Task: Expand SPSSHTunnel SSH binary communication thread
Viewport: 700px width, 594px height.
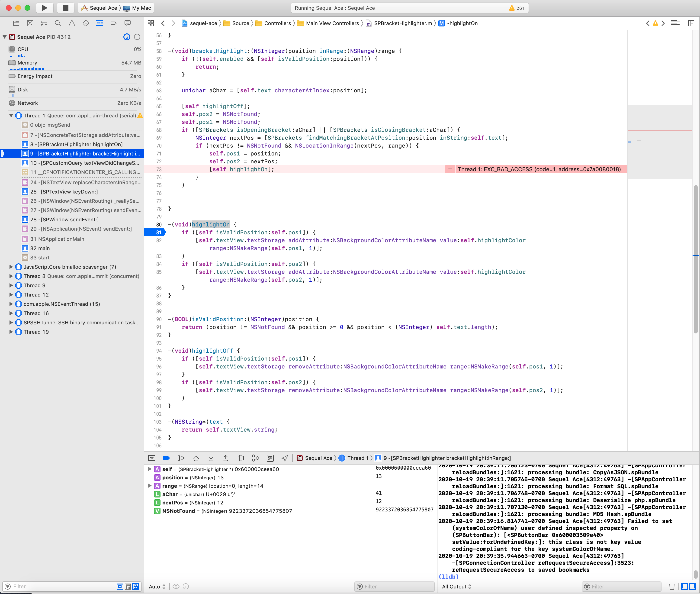Action: (x=11, y=322)
